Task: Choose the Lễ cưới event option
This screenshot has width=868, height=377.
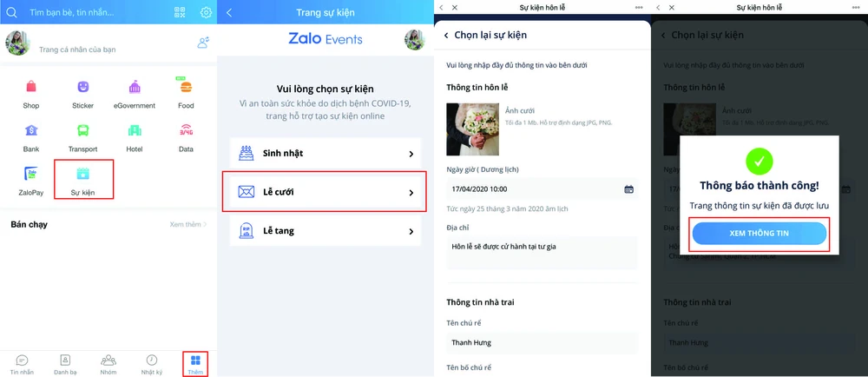Action: point(325,192)
